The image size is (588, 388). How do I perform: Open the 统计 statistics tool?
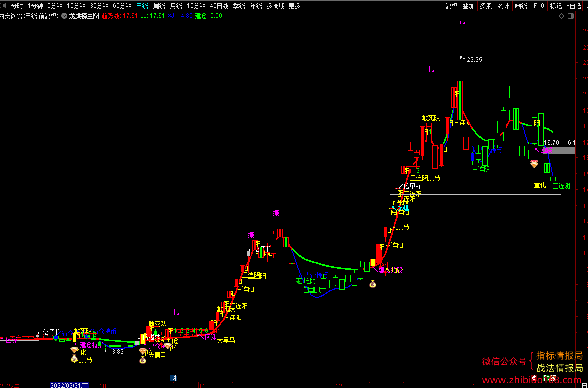(503, 6)
